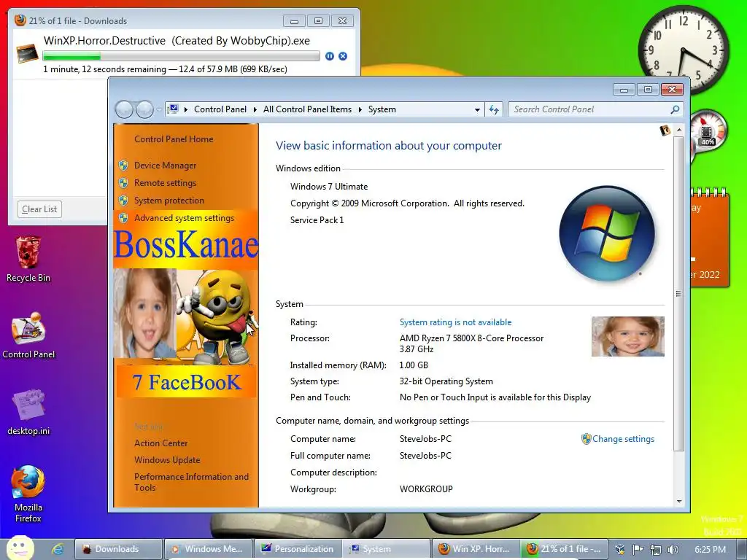Click the address bar Refresh button
The height and width of the screenshot is (560, 747).
(x=494, y=109)
